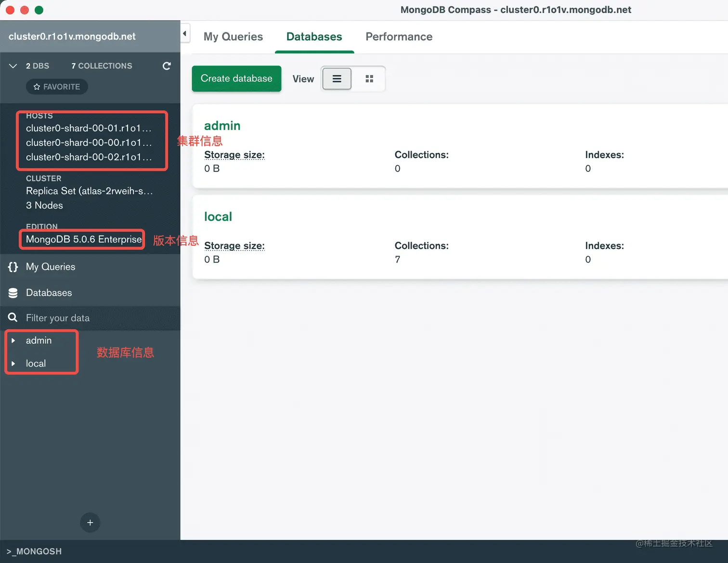Select local in the sidebar tree
The image size is (728, 563).
[36, 364]
